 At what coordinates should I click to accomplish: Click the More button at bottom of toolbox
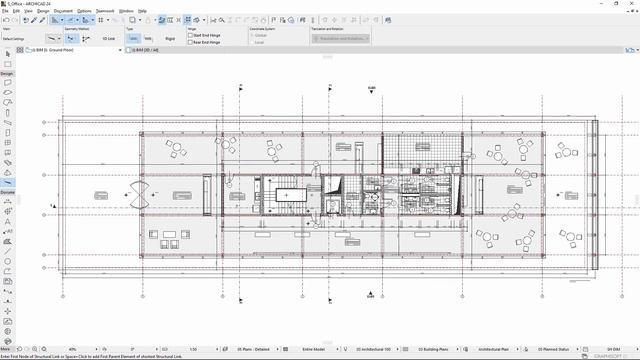[x=5, y=349]
